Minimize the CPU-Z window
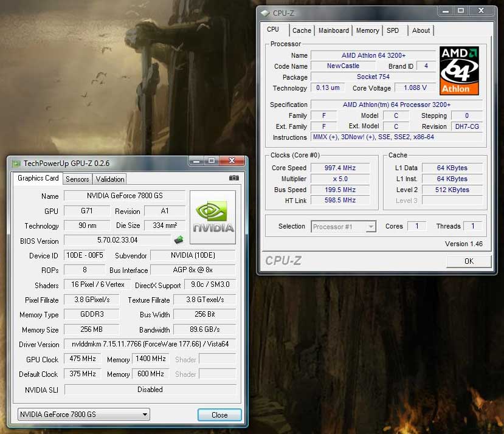This screenshot has height=434, width=504. (x=445, y=10)
